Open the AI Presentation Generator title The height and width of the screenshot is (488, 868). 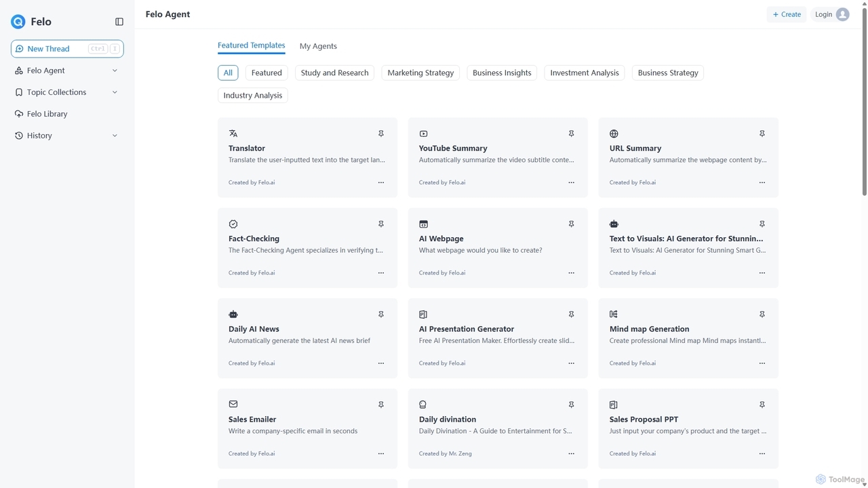(467, 329)
